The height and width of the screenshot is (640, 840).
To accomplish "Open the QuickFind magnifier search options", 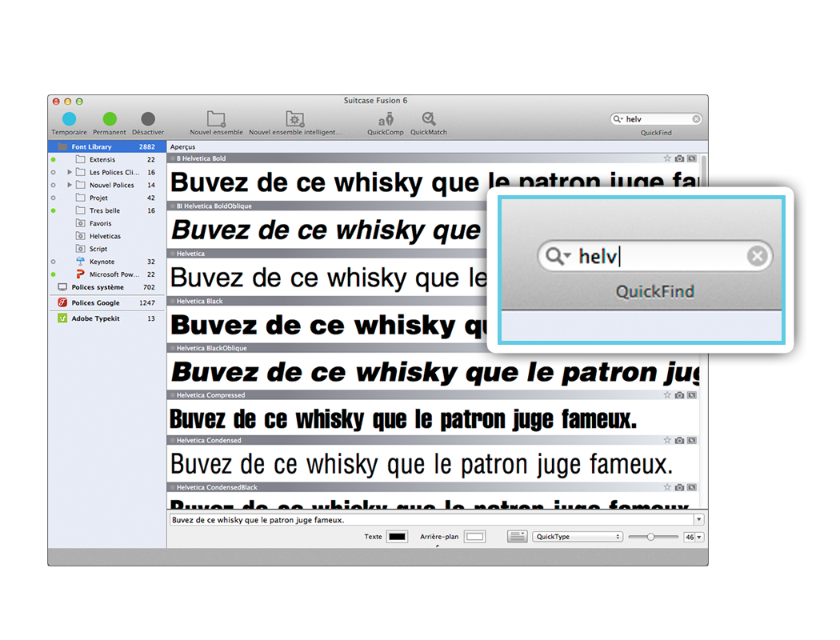I will click(618, 119).
